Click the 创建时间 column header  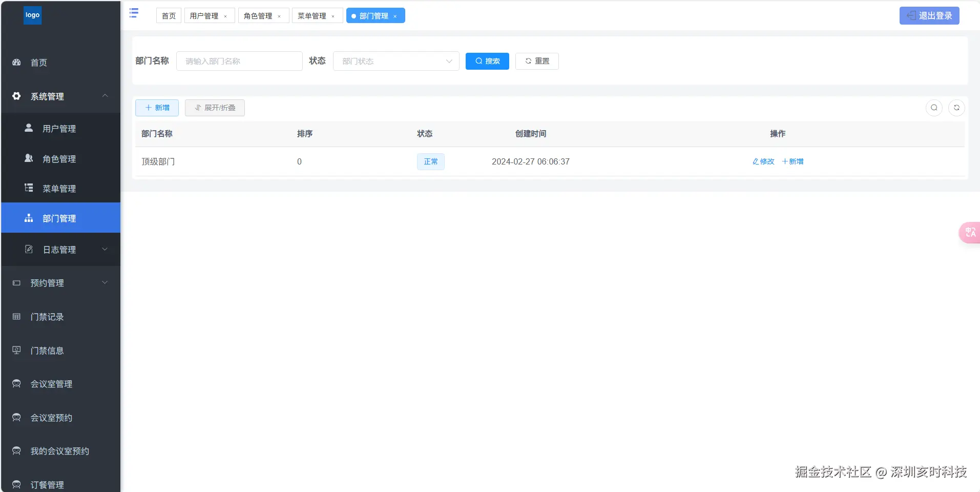pyautogui.click(x=531, y=134)
